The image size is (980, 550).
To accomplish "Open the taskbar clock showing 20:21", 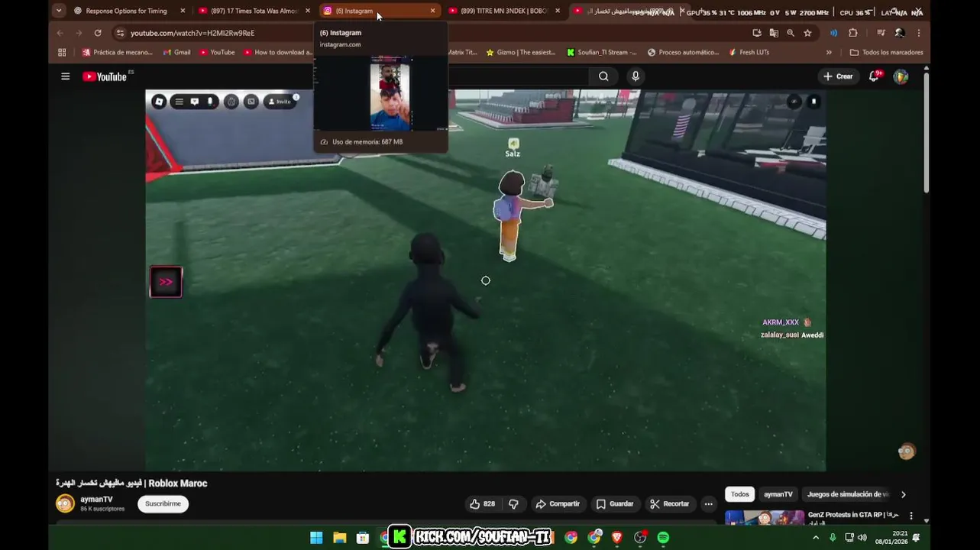I will pos(893,538).
